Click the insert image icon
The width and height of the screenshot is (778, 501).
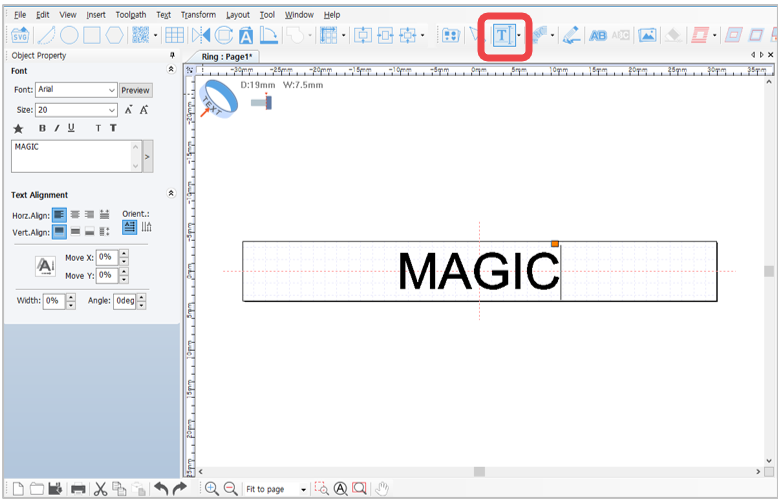pyautogui.click(x=647, y=35)
